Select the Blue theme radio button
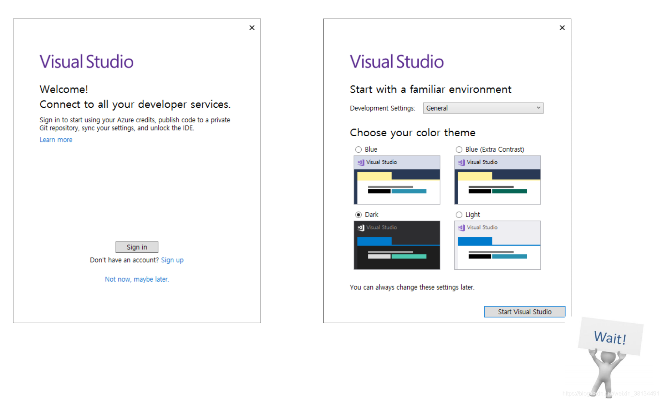662x400 pixels. (359, 149)
